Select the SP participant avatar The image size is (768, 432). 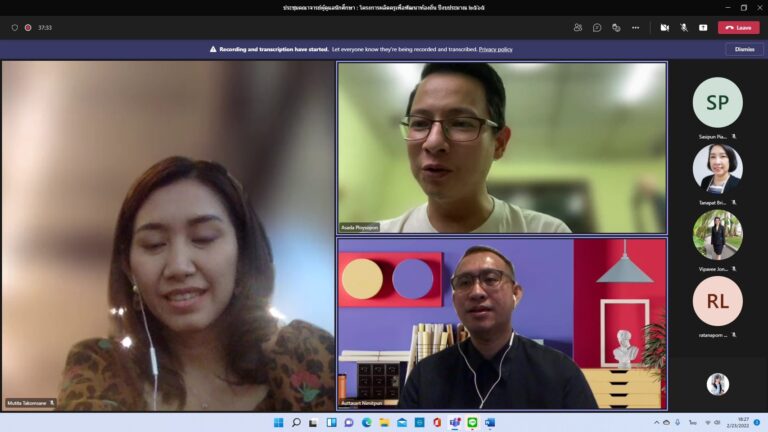click(717, 102)
